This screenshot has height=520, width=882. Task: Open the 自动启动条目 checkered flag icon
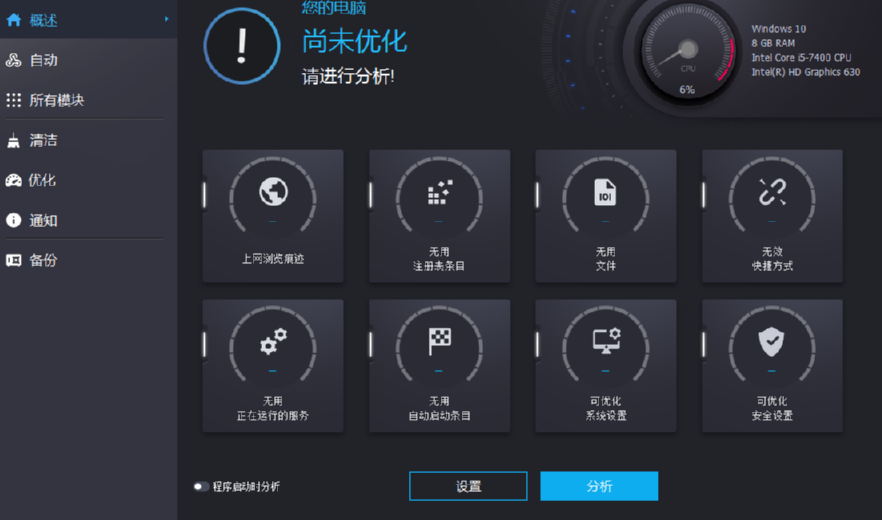[x=439, y=342]
